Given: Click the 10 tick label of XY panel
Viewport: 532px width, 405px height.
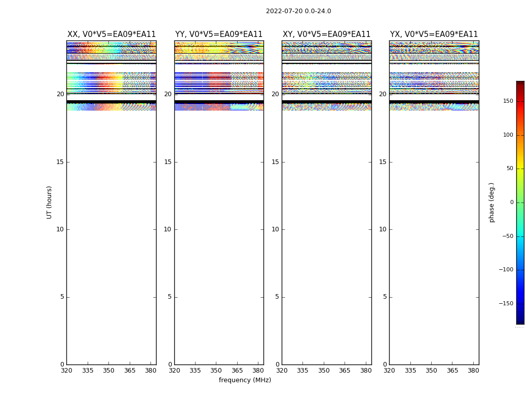Looking at the screenshot, I should click(x=275, y=229).
